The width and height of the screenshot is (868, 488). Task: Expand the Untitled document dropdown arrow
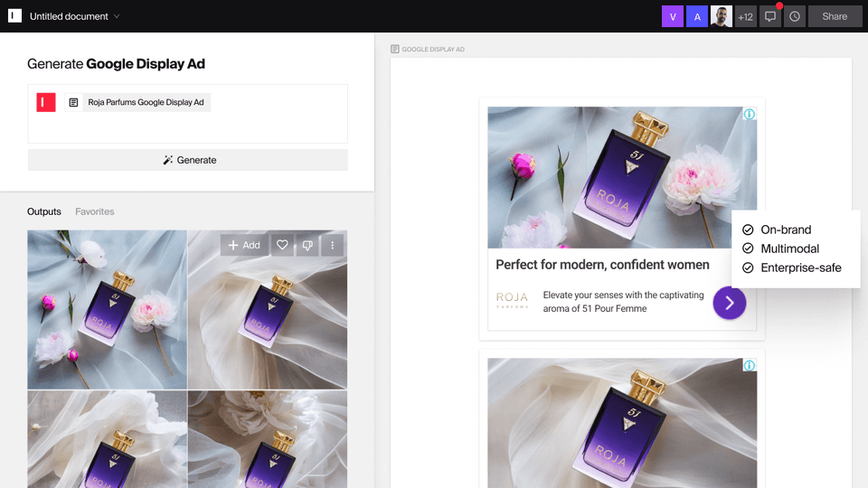(117, 16)
